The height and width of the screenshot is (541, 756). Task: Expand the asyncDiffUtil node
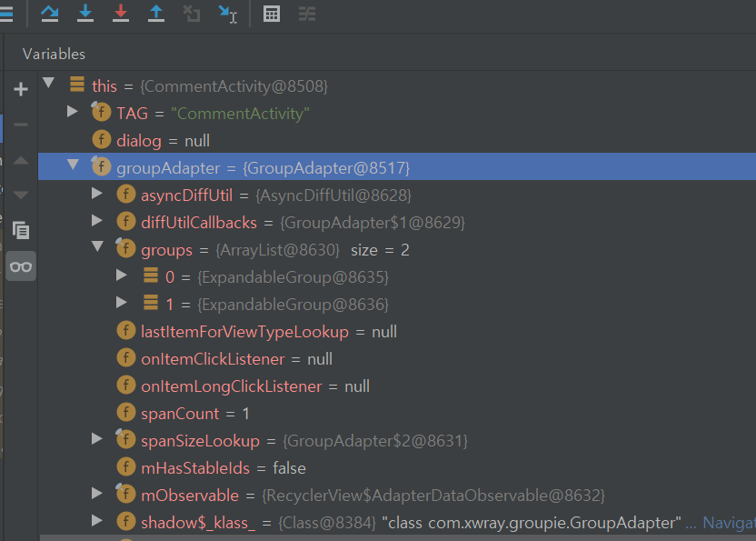[x=97, y=194]
